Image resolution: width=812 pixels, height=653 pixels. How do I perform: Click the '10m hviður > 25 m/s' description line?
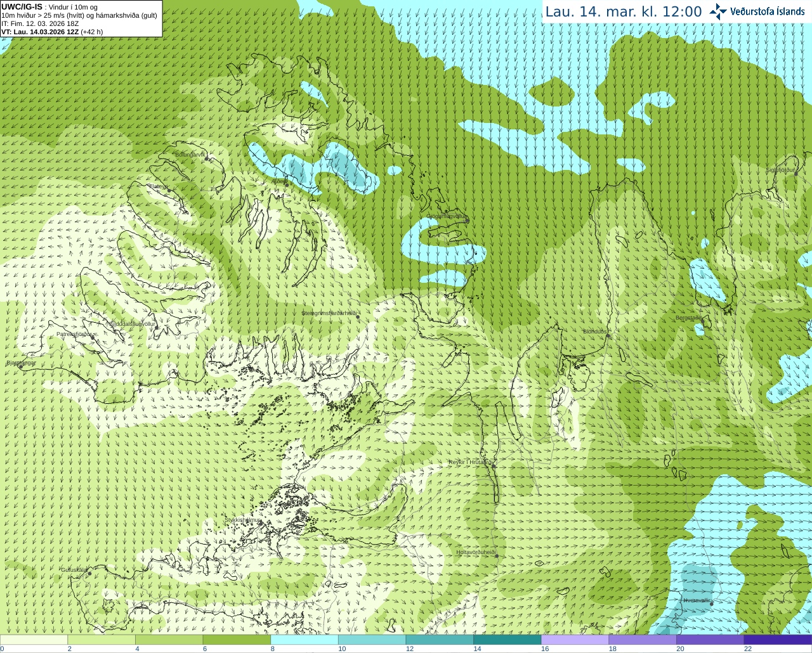click(x=79, y=15)
